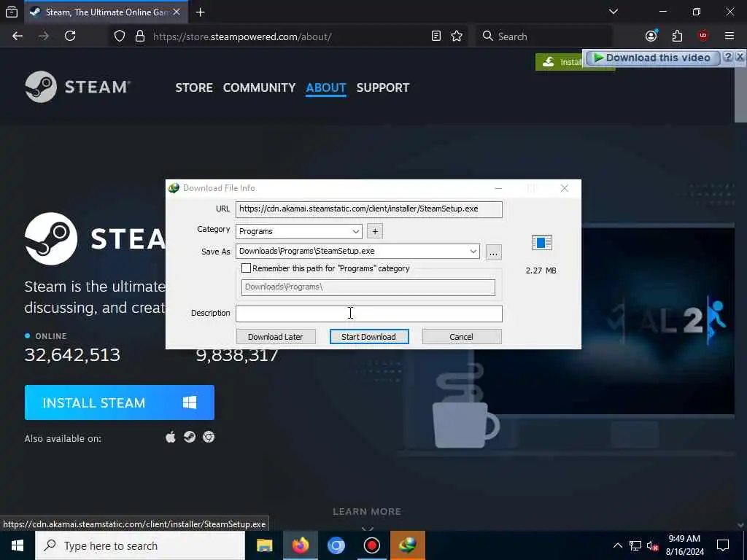Click the Firefox taskbar icon
Image resolution: width=747 pixels, height=560 pixels.
click(301, 545)
